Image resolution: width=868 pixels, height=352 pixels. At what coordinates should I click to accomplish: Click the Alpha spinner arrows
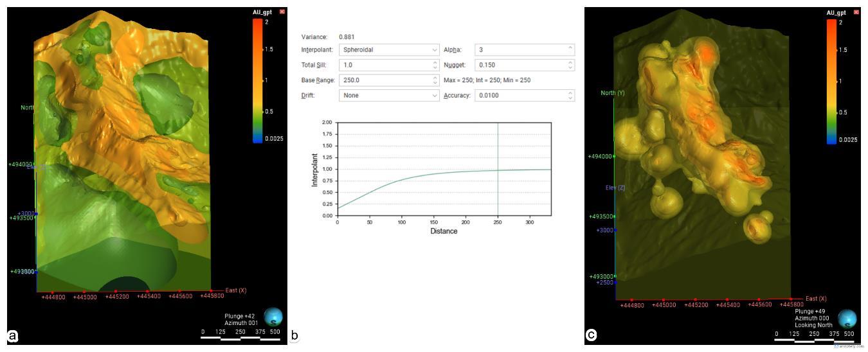[570, 49]
